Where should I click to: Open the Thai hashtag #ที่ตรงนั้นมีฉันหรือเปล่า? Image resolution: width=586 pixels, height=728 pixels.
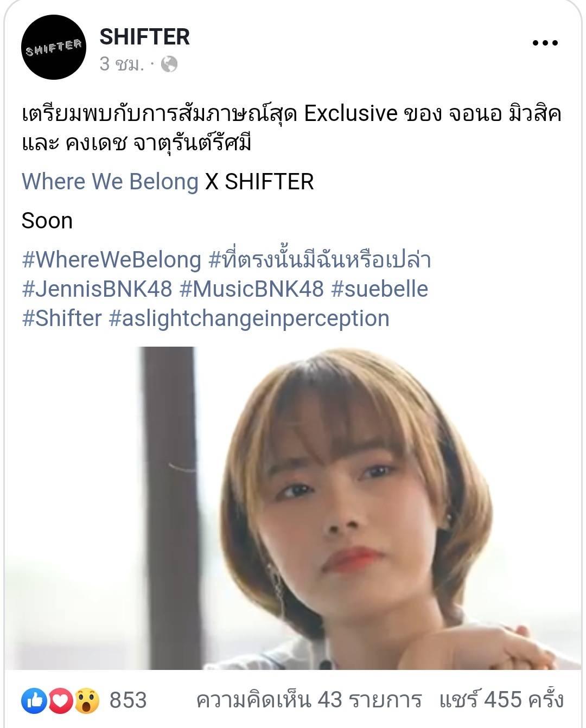[x=320, y=259]
